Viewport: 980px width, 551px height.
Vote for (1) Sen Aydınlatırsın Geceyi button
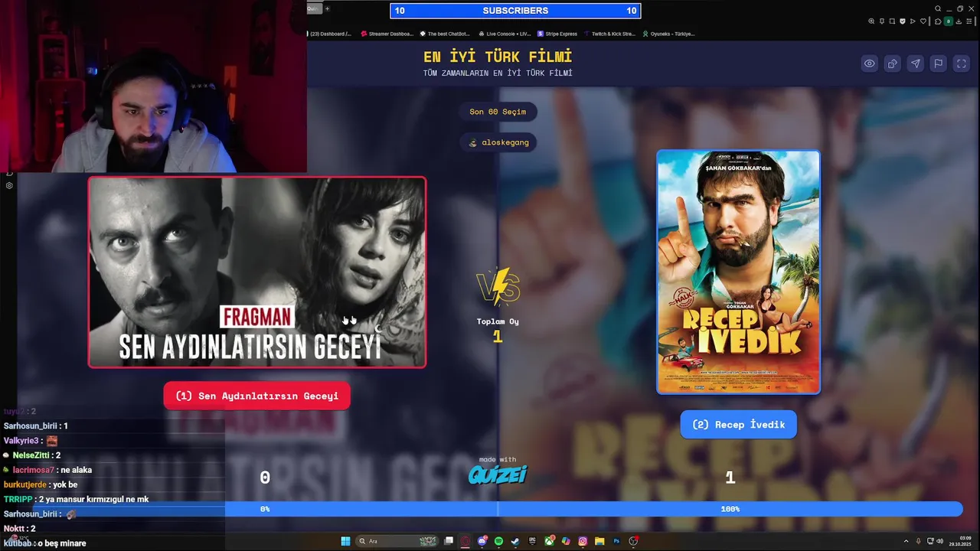pos(256,396)
